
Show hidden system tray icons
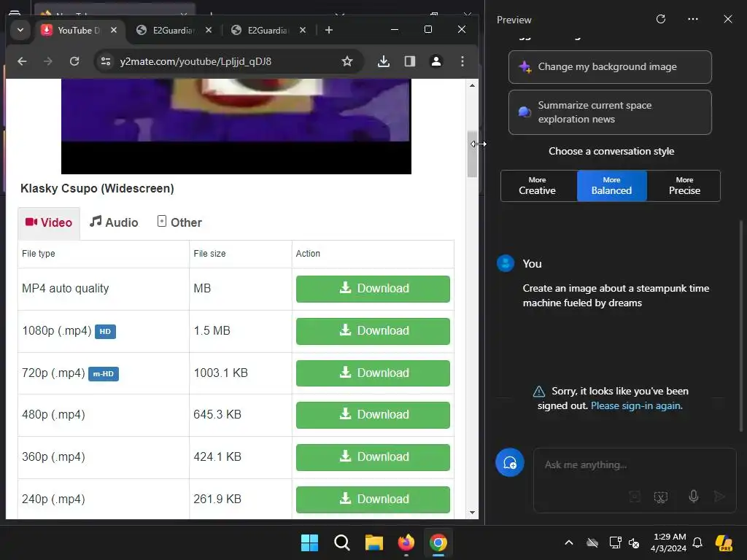point(569,542)
